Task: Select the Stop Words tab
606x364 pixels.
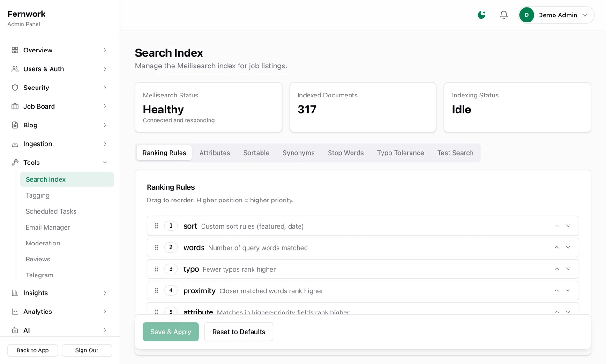Action: (346, 153)
